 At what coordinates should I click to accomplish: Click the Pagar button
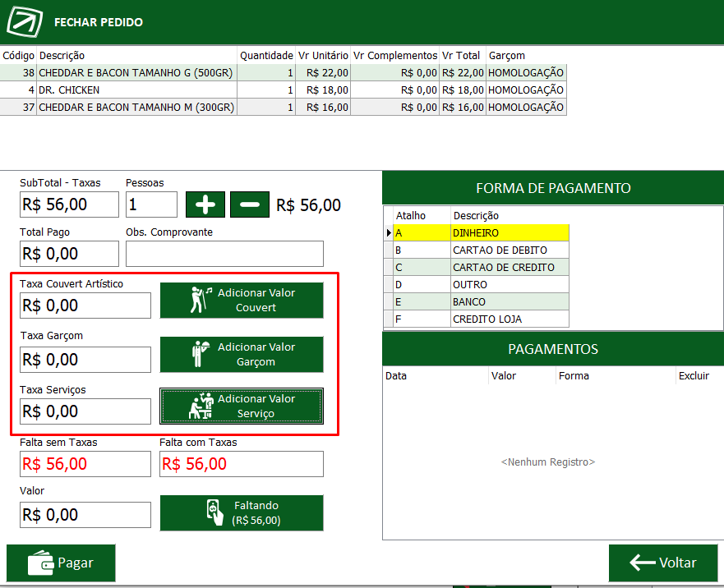coord(61,563)
